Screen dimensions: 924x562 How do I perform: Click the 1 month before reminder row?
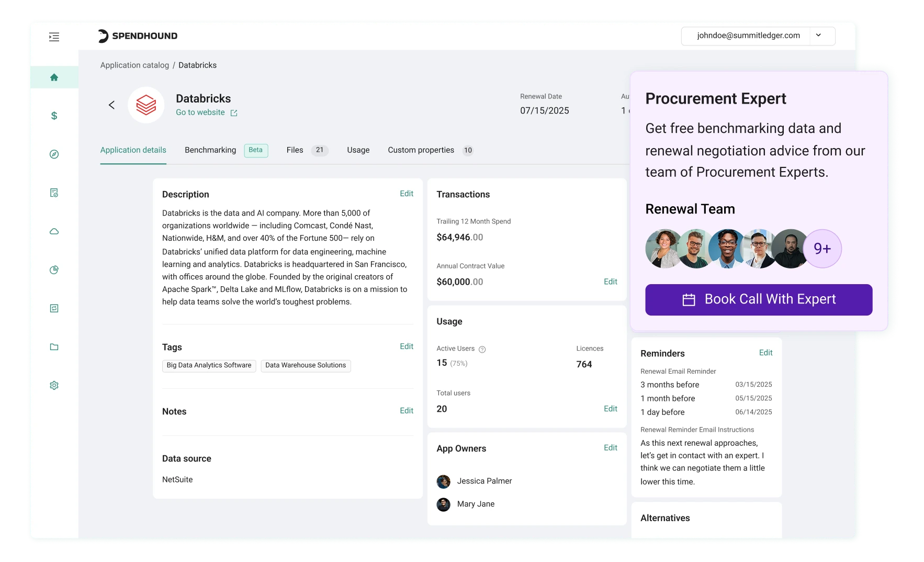tap(706, 398)
